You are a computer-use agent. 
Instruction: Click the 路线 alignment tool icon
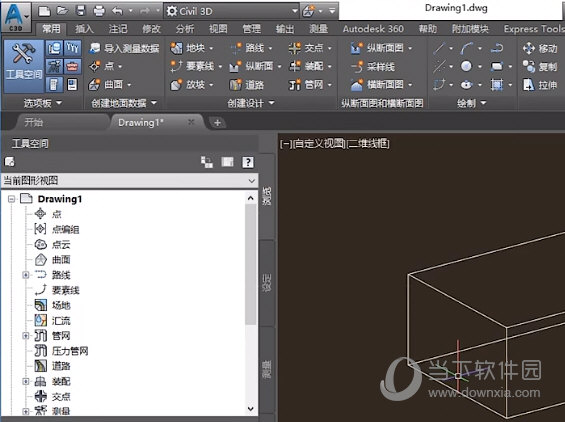236,48
